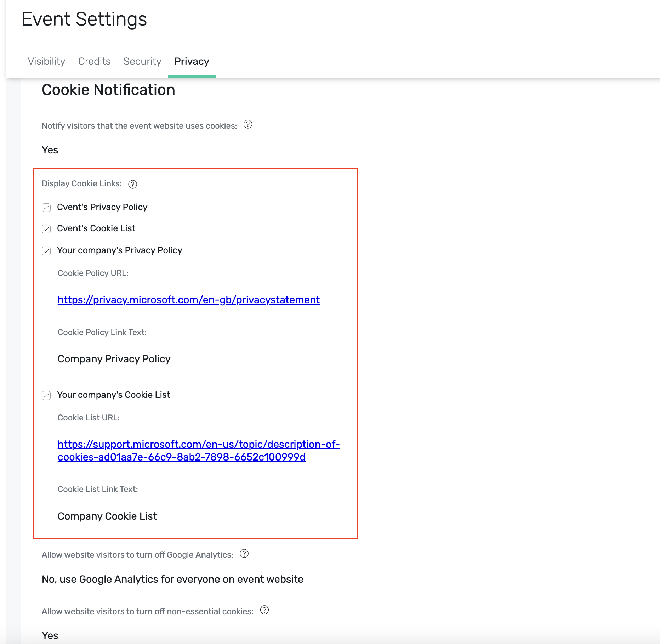This screenshot has height=644, width=660.
Task: Click 'Allow website visitors to turn off Google Analytics' label
Action: point(137,555)
